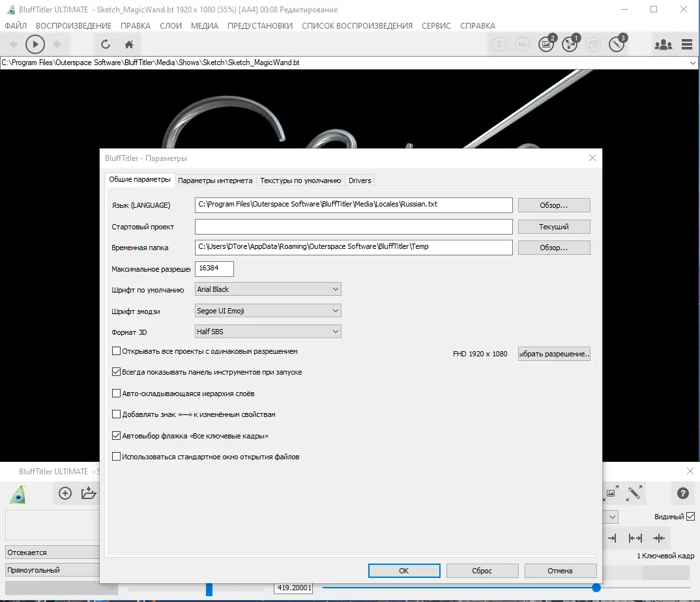
Task: Click the ruler with expand arrows icon
Action: pyautogui.click(x=634, y=493)
